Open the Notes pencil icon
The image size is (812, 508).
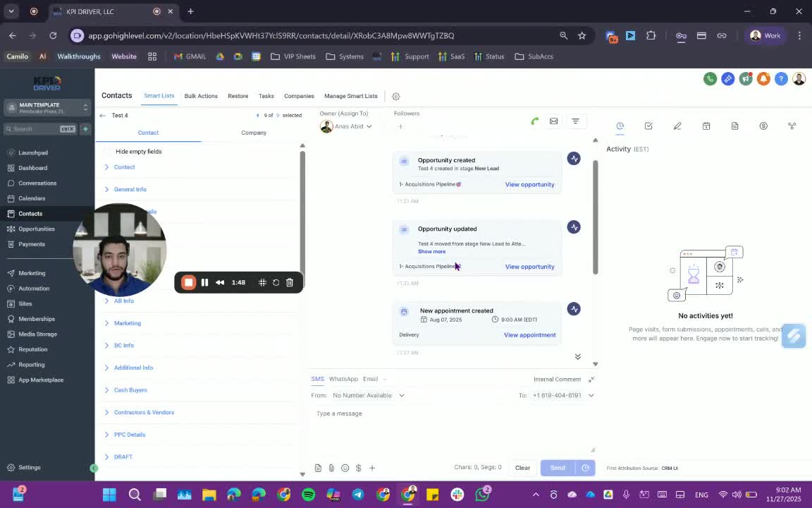click(x=677, y=126)
